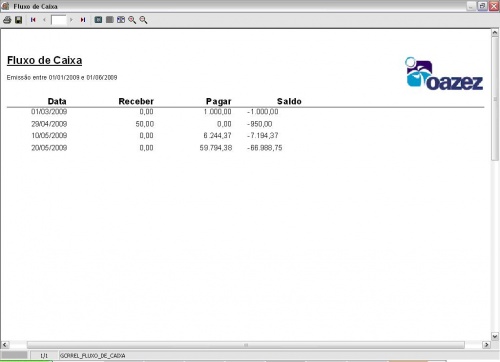Viewport: 500px width, 362px height.
Task: Jump to the last page
Action: [x=83, y=20]
